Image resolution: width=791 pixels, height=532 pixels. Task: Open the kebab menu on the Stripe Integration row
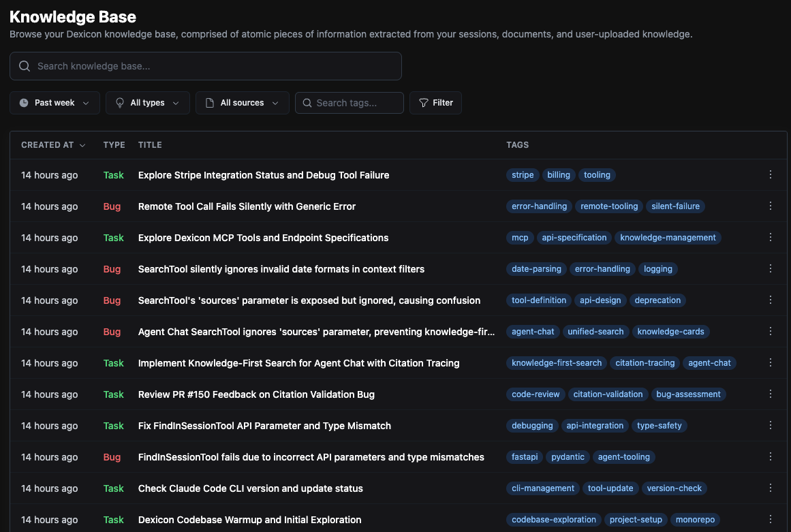pos(771,174)
